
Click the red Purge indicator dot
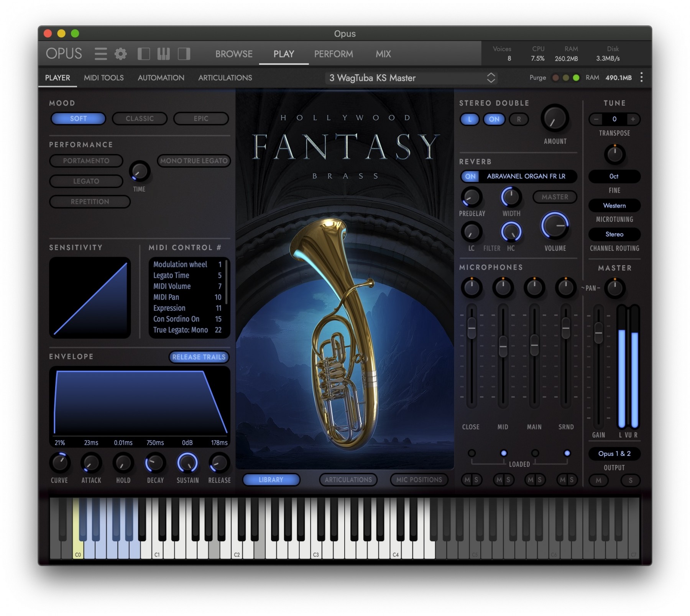(x=555, y=78)
